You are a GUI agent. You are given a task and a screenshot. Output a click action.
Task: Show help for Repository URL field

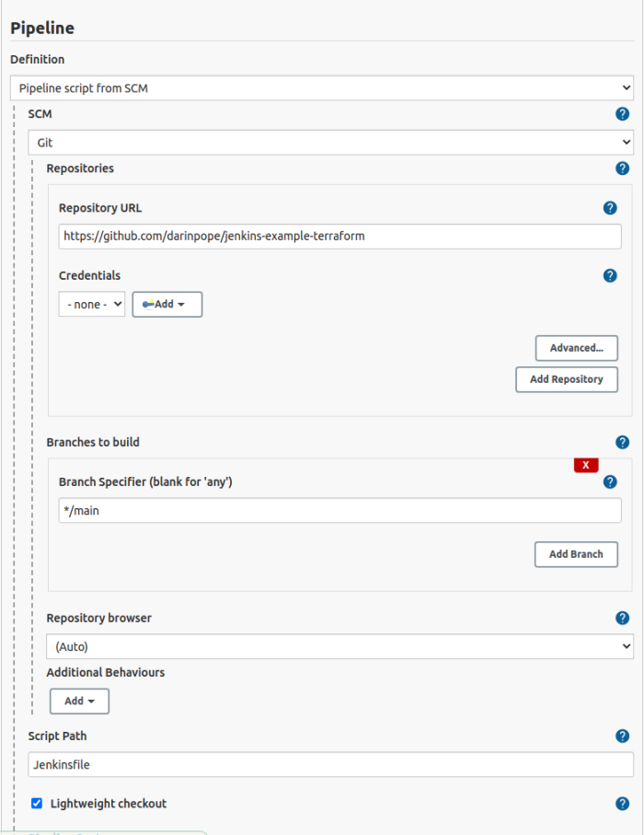click(610, 208)
